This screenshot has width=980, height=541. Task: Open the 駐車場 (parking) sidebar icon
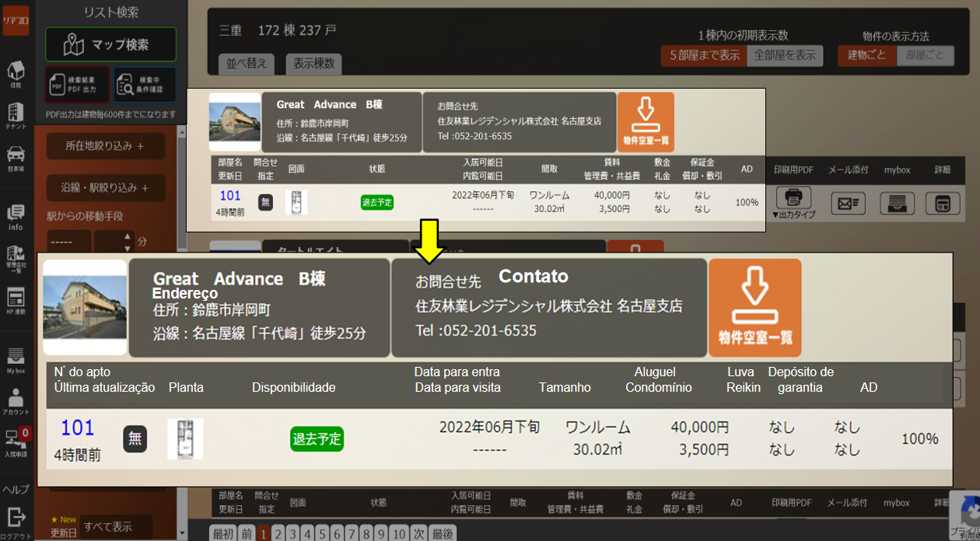pos(16,159)
